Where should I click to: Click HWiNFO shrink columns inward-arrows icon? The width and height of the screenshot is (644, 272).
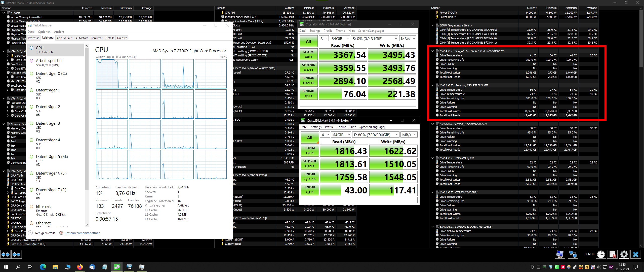(x=17, y=254)
